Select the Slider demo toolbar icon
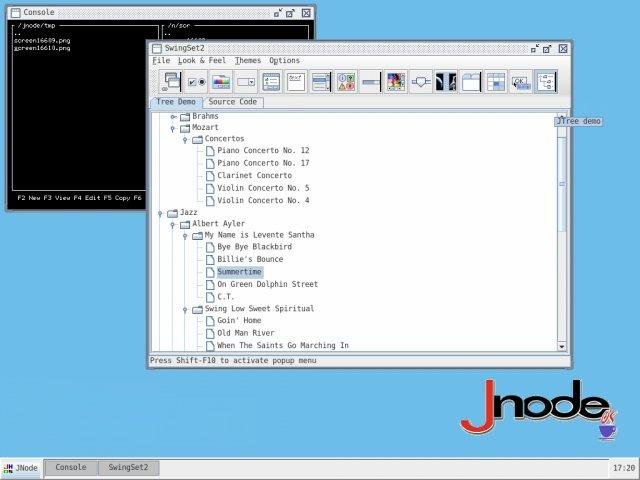 point(421,82)
